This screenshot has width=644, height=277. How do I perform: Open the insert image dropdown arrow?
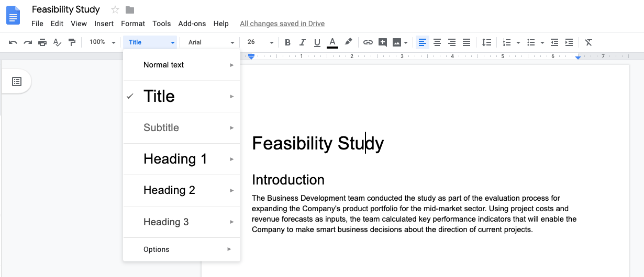(x=406, y=43)
